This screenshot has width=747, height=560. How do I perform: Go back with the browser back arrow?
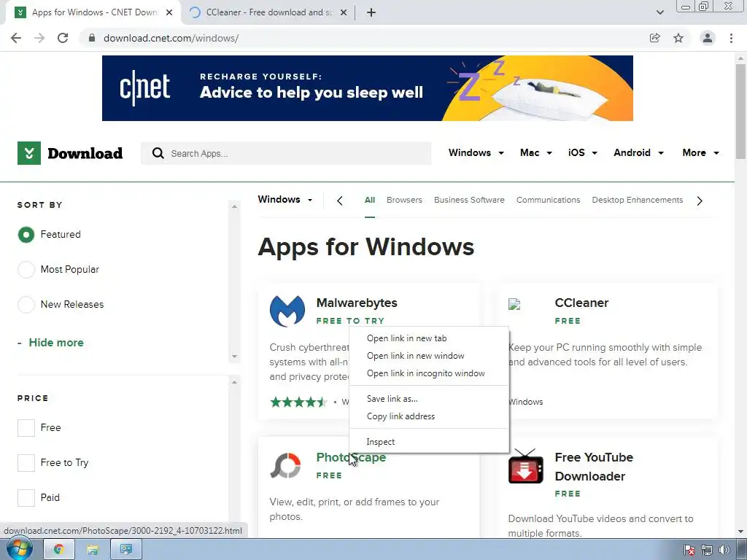pyautogui.click(x=16, y=38)
